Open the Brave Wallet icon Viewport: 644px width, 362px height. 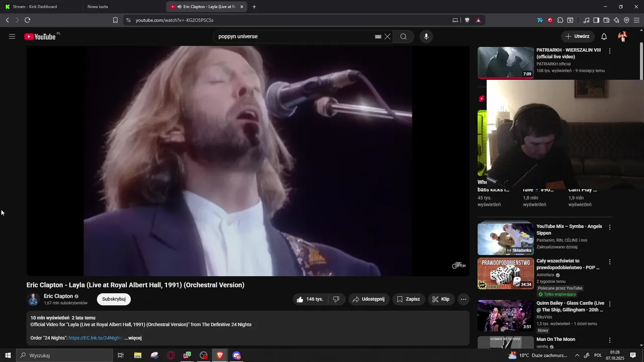[606, 20]
